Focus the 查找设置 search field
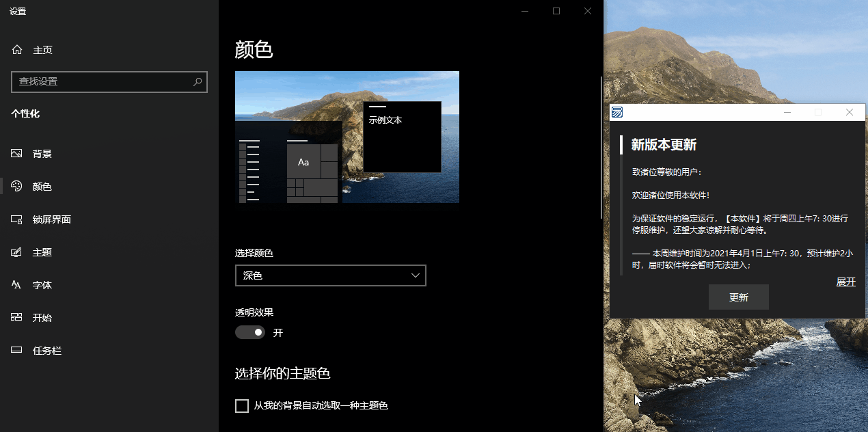Viewport: 868px width, 432px height. (109, 82)
